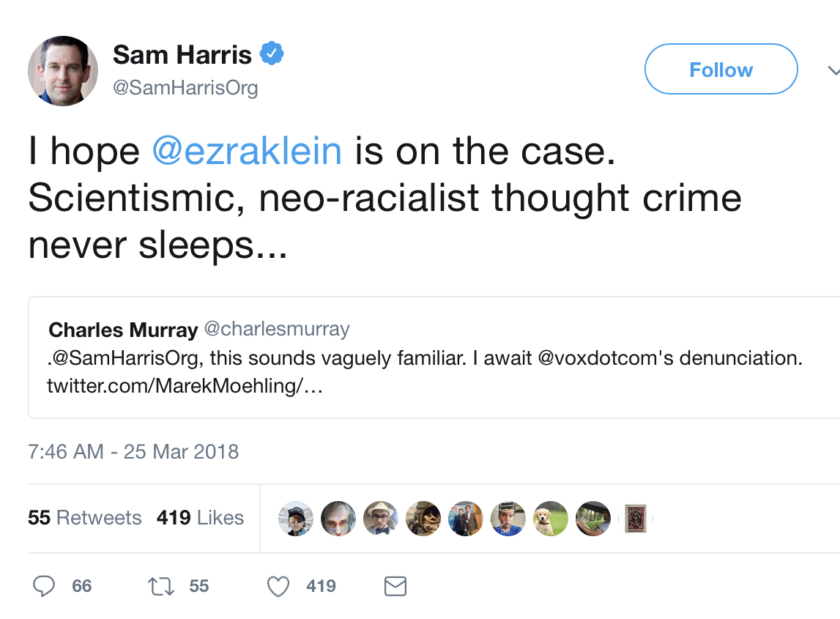
Task: Click the @ezraklein mention link
Action: click(247, 150)
